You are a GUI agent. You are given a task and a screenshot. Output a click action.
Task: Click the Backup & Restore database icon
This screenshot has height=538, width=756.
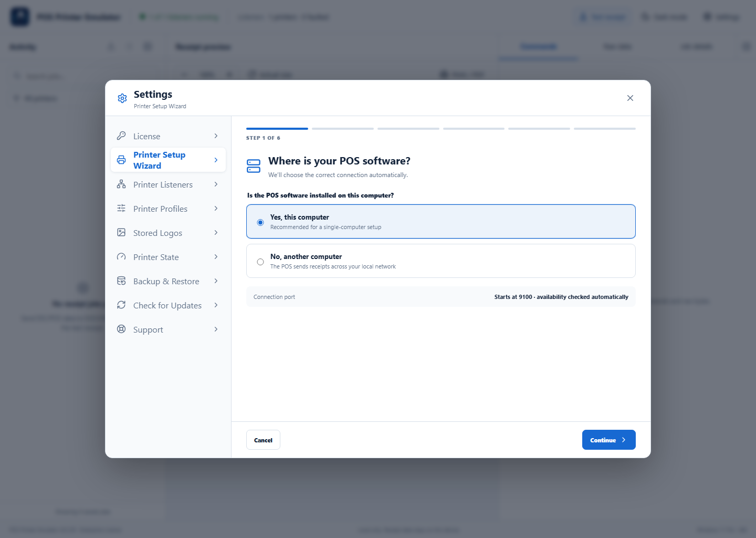[x=121, y=281]
